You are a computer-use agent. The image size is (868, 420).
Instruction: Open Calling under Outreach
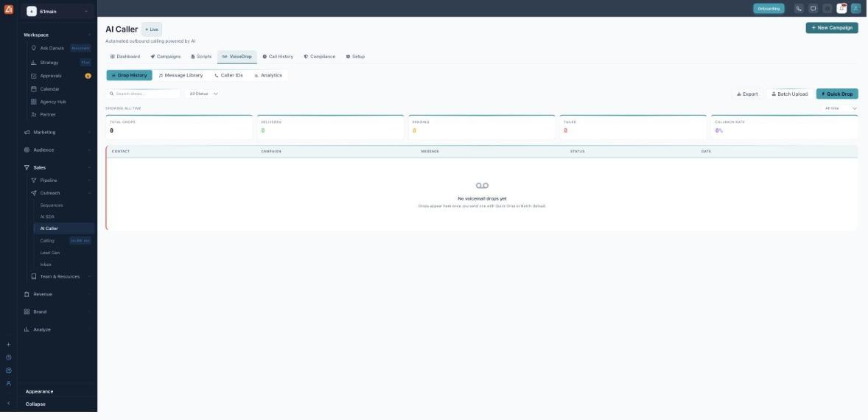click(48, 241)
